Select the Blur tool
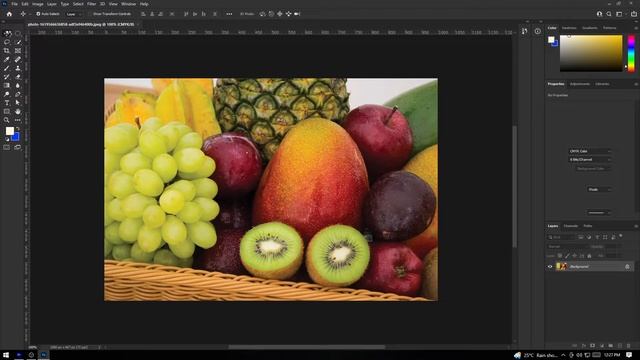 pyautogui.click(x=18, y=85)
